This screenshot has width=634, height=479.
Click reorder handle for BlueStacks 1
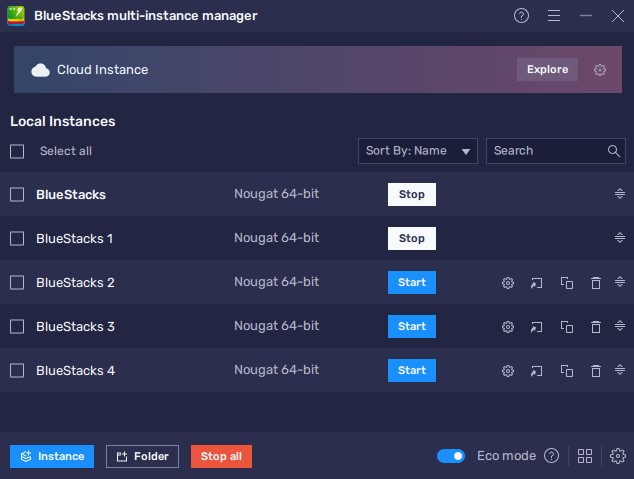point(620,237)
